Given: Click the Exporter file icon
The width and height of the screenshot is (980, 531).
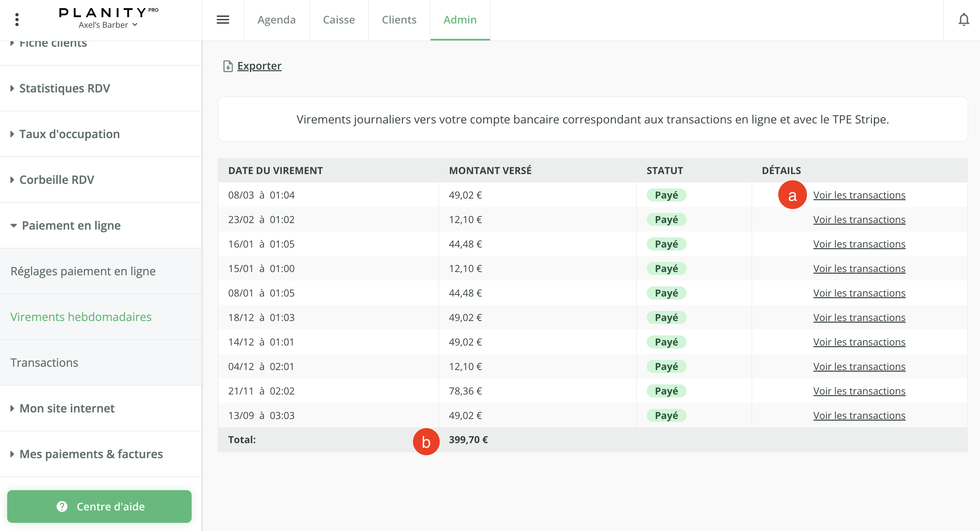Looking at the screenshot, I should click(x=228, y=66).
